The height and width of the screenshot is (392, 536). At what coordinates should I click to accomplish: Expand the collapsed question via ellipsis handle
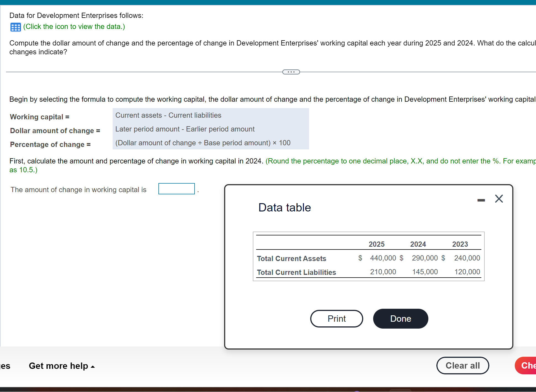(x=291, y=72)
